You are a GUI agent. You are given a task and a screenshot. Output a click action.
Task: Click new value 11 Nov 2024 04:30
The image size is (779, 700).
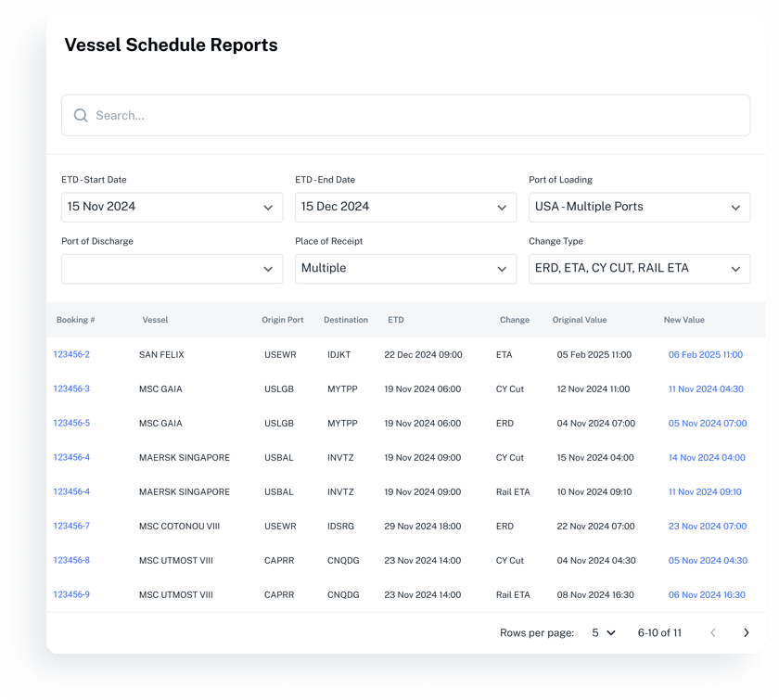(706, 389)
